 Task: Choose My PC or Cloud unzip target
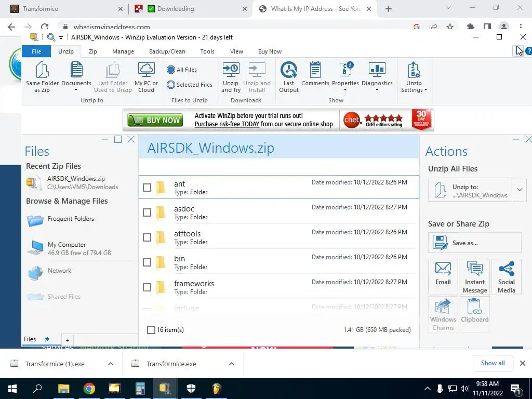146,77
